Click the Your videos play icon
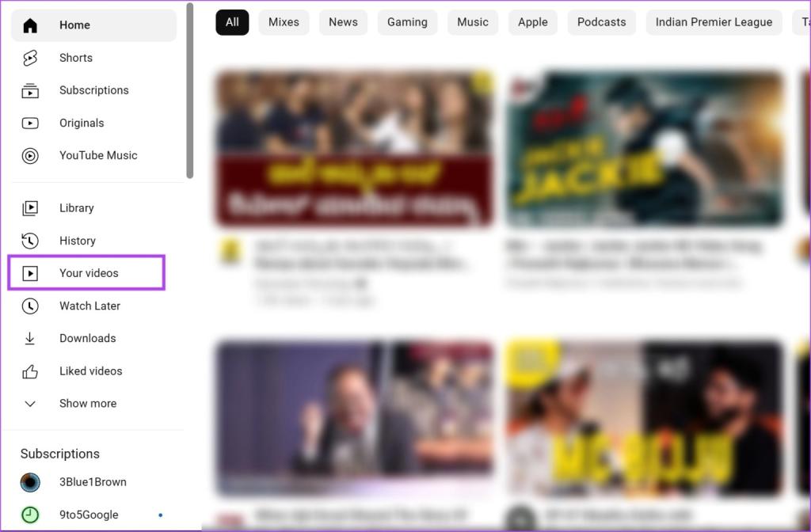811x532 pixels. pyautogui.click(x=30, y=273)
